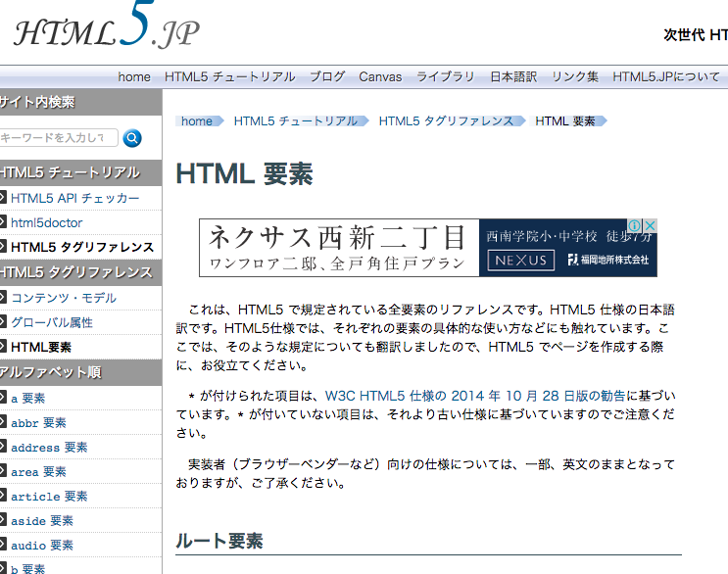Click the HTML 要素 page heading
Viewport: 728px width, 574px height.
pyautogui.click(x=244, y=174)
